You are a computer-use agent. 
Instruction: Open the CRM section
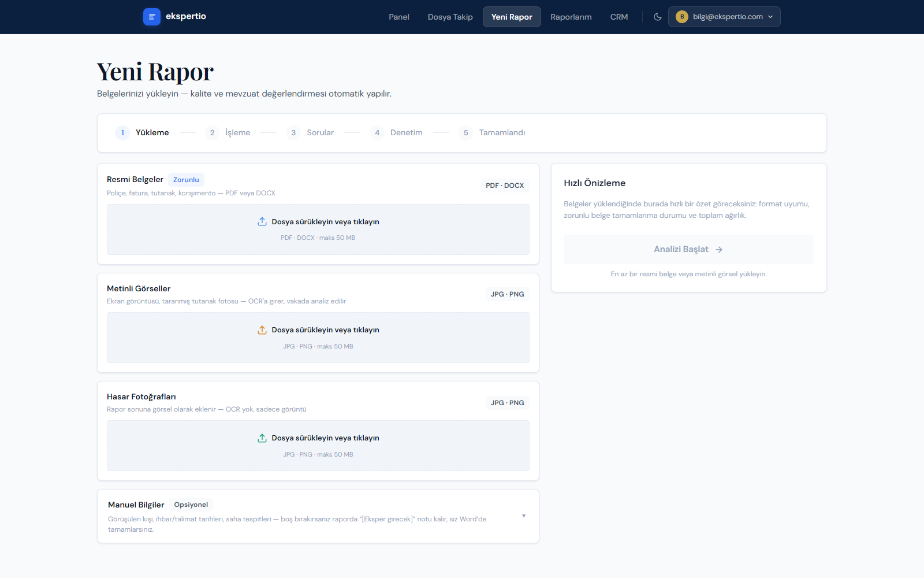tap(619, 17)
